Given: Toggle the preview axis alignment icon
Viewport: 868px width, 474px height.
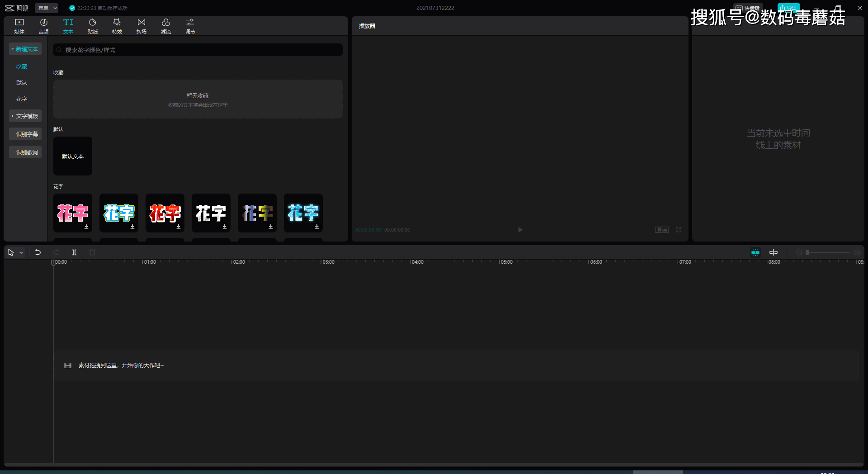Looking at the screenshot, I should pyautogui.click(x=774, y=252).
